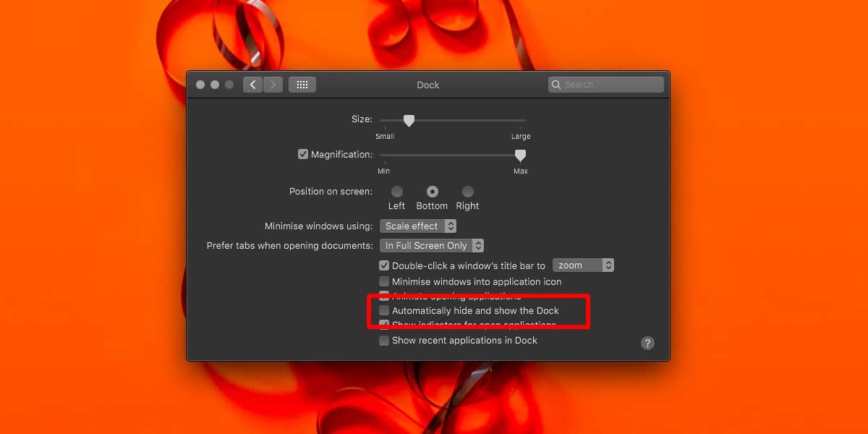
Task: Click the back navigation arrow
Action: point(252,85)
